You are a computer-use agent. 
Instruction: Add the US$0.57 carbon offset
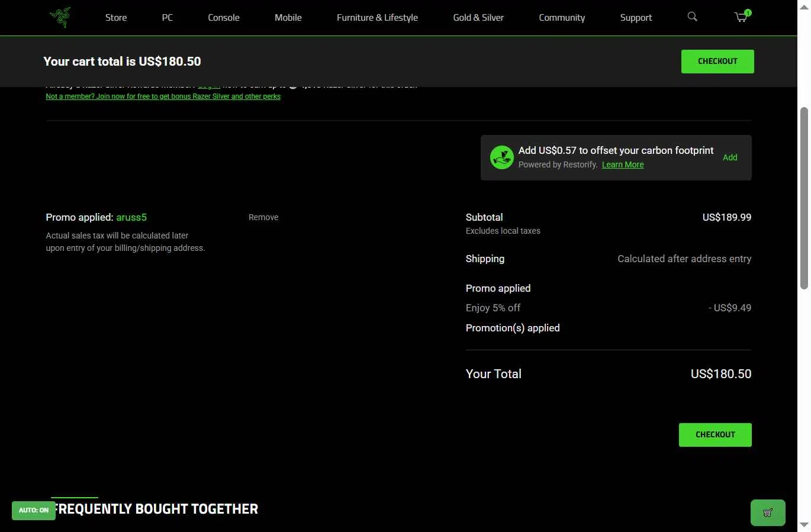pos(730,157)
